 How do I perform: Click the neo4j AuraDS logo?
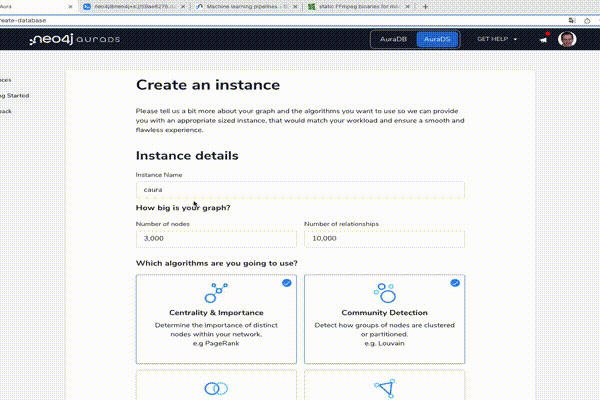(75, 39)
